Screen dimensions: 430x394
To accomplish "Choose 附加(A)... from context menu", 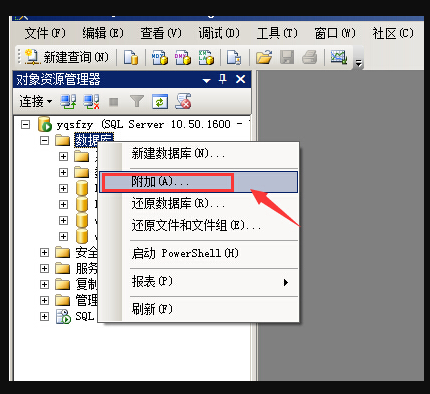I will [199, 182].
